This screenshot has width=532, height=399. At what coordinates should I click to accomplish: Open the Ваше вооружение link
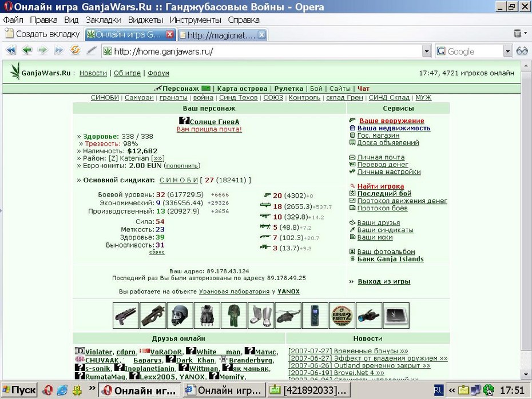(391, 121)
